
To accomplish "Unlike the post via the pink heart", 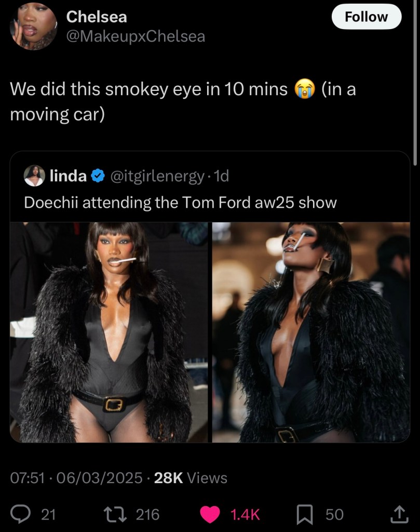I will tap(210, 514).
